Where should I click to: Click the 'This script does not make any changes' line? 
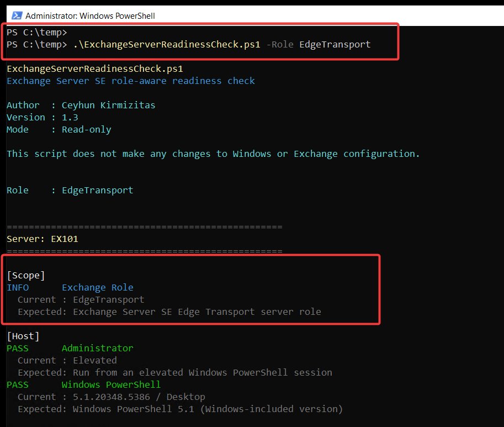[x=213, y=154]
